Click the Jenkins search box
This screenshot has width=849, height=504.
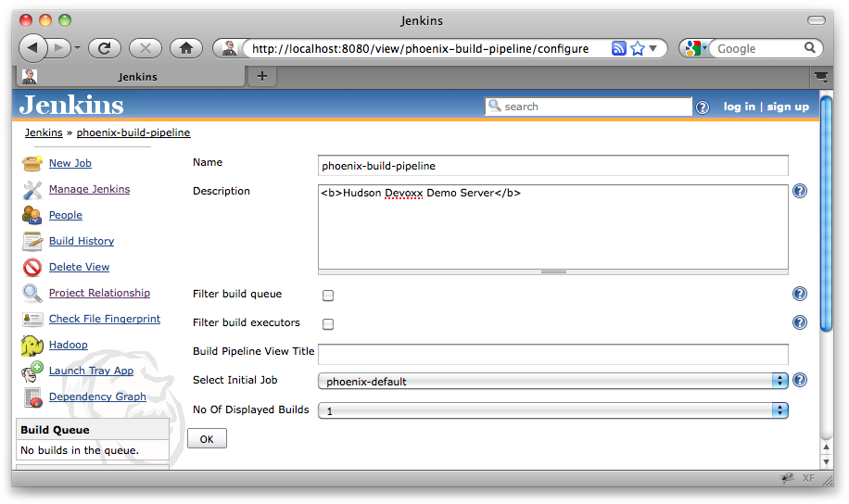(x=589, y=107)
